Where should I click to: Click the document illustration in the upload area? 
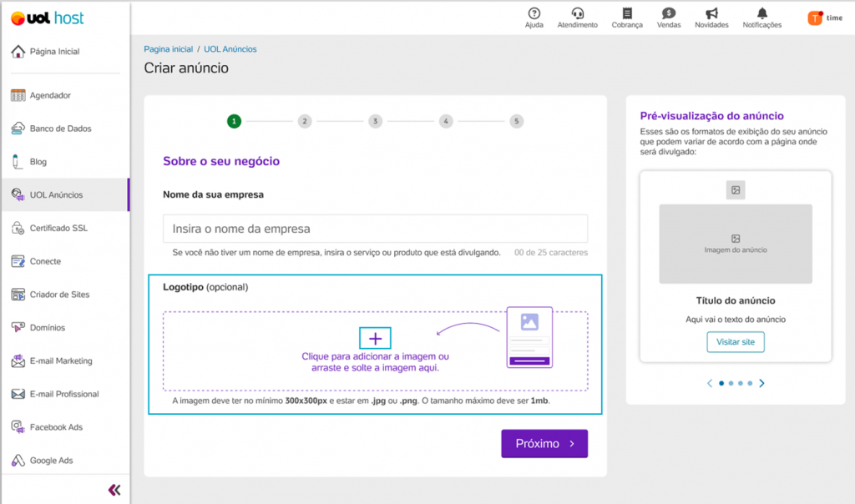tap(529, 337)
